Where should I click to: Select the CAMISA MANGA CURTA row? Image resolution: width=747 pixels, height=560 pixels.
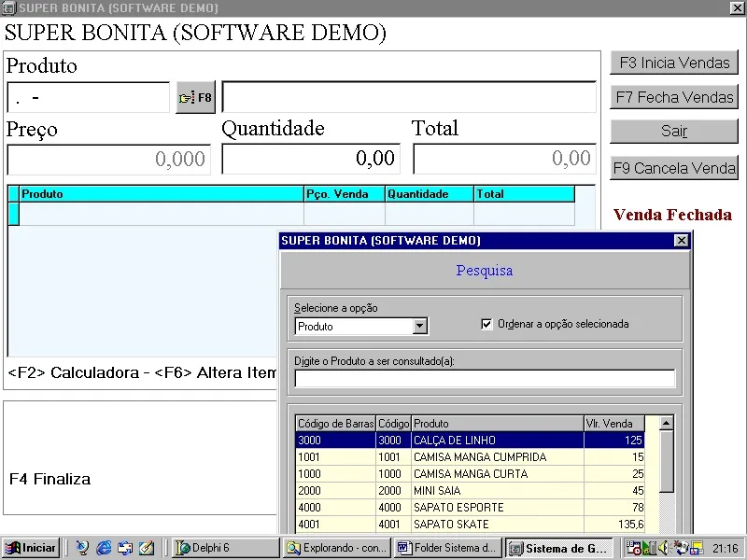coord(470,474)
